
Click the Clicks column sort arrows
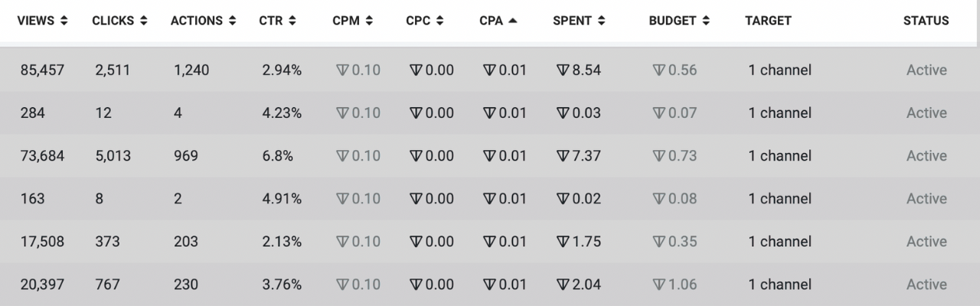[x=143, y=21]
